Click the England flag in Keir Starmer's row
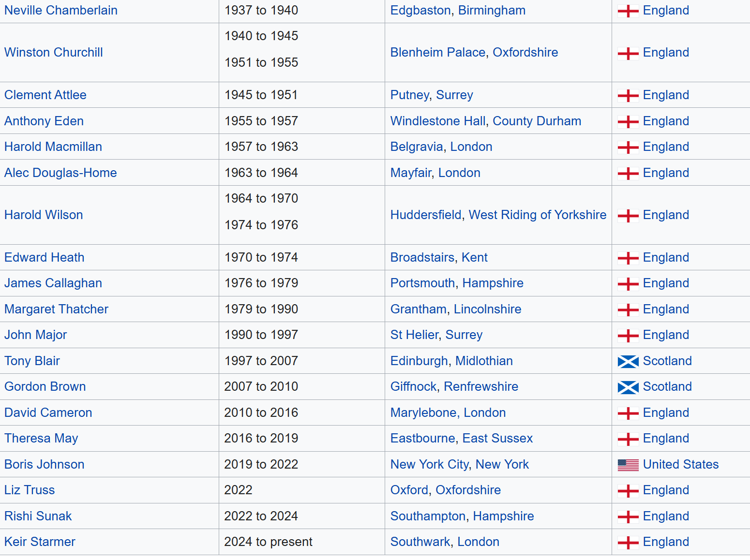The width and height of the screenshot is (750, 560). click(x=628, y=543)
